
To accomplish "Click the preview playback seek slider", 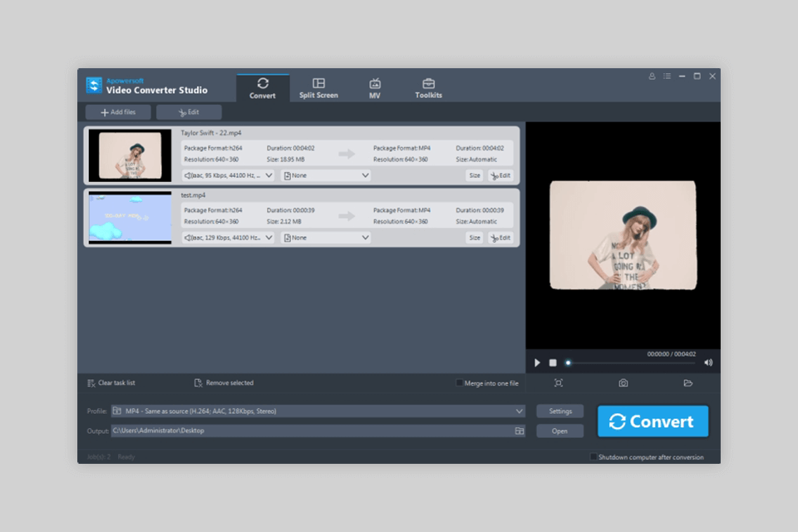I will [x=630, y=362].
